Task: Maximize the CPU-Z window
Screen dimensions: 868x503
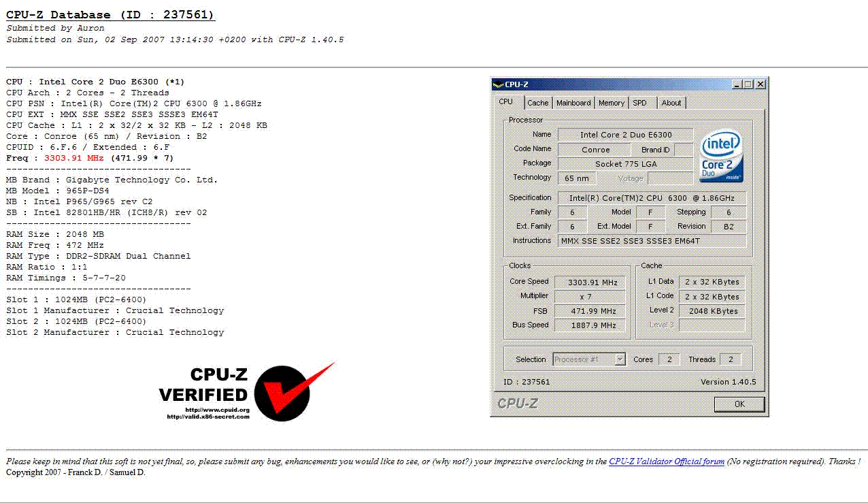Action: pyautogui.click(x=748, y=84)
